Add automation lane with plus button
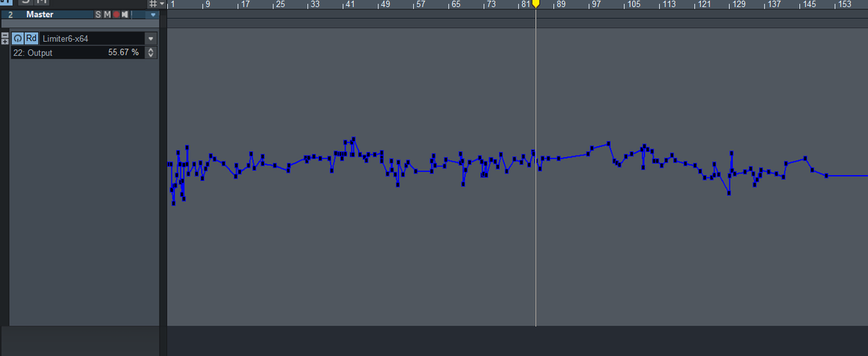 (x=5, y=41)
